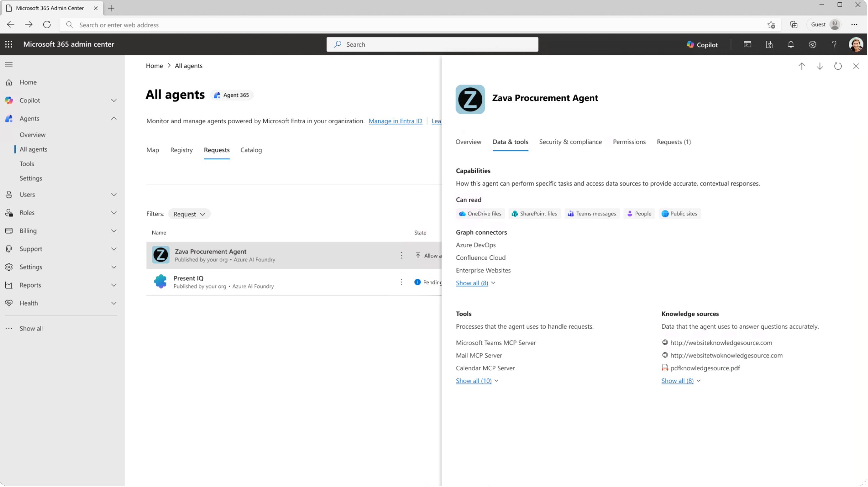Switch to the Registry tab
Screen dimensions: 868x487
pos(181,150)
